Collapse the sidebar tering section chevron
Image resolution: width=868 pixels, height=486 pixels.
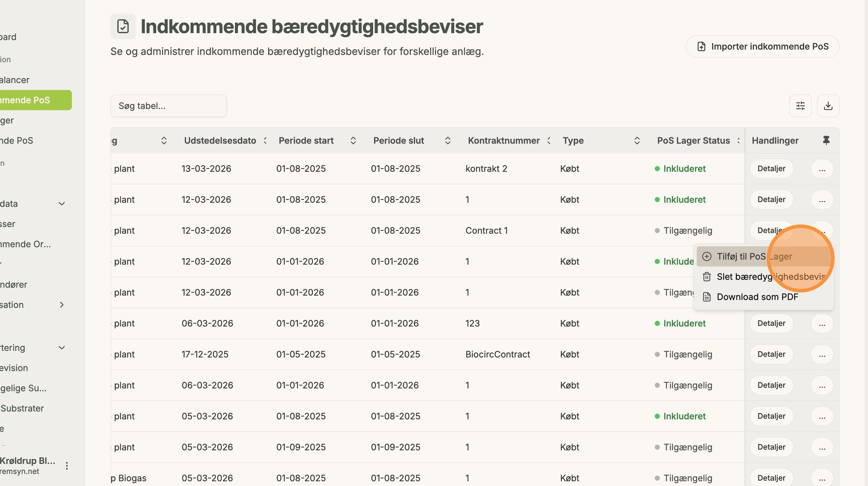(x=62, y=348)
